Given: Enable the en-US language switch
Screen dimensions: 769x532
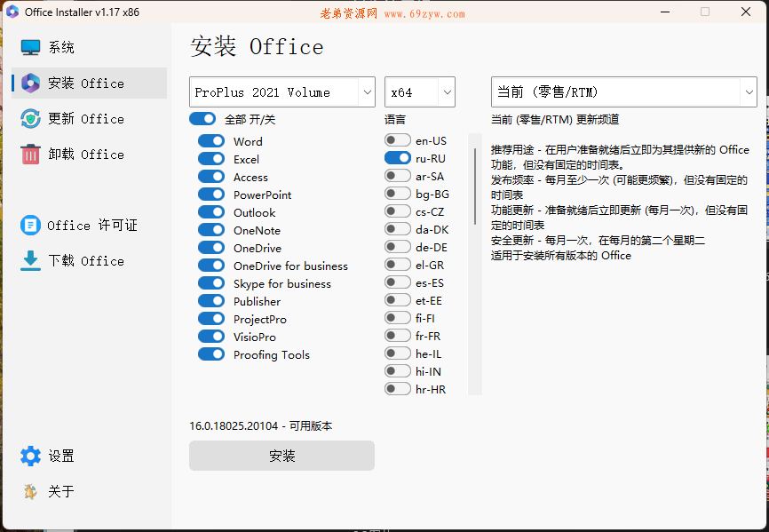Looking at the screenshot, I should tap(398, 140).
